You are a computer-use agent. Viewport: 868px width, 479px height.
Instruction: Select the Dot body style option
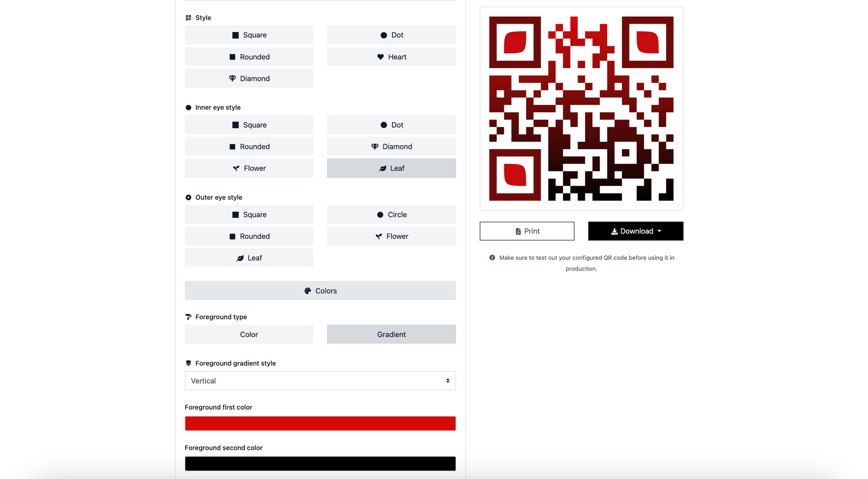click(391, 35)
